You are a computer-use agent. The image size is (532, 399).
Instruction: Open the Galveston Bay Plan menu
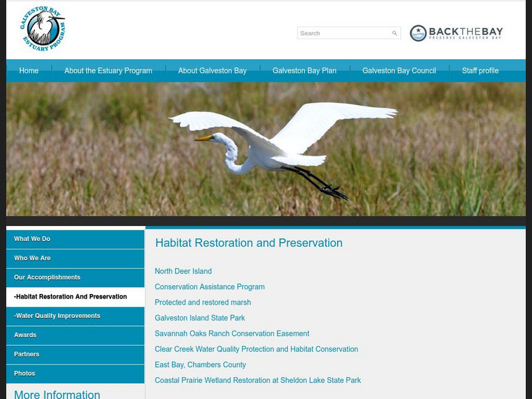[305, 69]
